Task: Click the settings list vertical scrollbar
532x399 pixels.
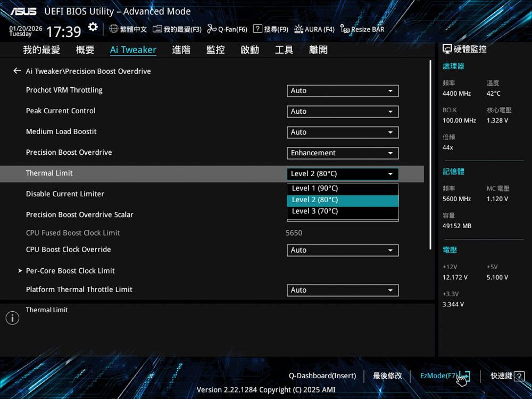Action: [x=430, y=154]
